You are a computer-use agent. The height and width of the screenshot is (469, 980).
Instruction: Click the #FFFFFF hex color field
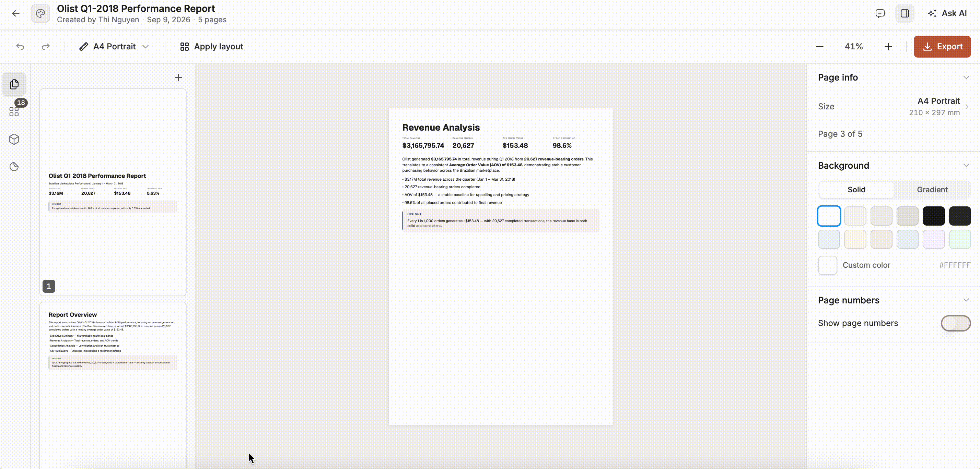955,265
